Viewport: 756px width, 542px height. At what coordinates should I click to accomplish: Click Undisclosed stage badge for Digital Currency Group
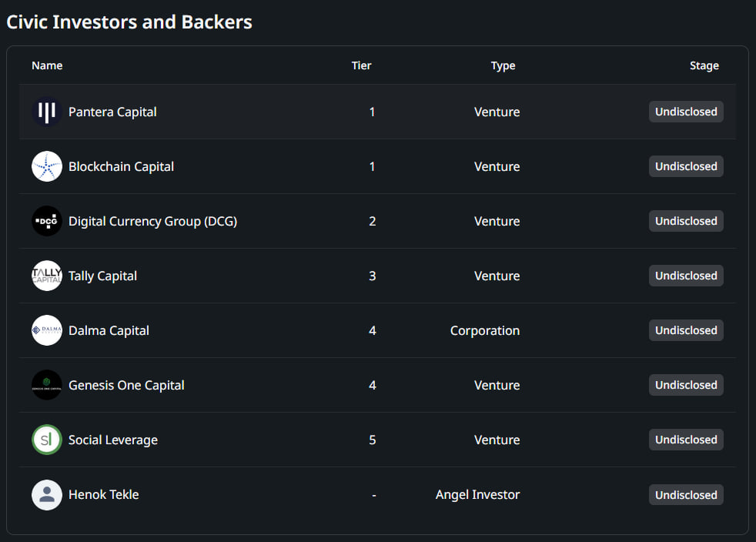tap(686, 221)
